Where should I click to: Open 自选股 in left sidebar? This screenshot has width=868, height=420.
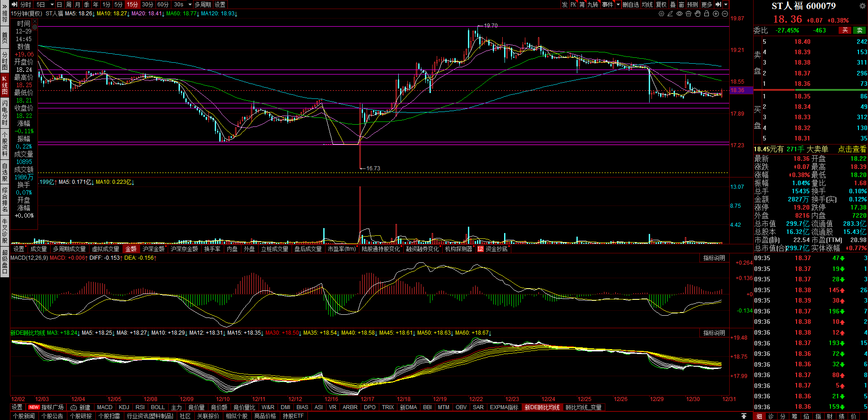(x=5, y=173)
